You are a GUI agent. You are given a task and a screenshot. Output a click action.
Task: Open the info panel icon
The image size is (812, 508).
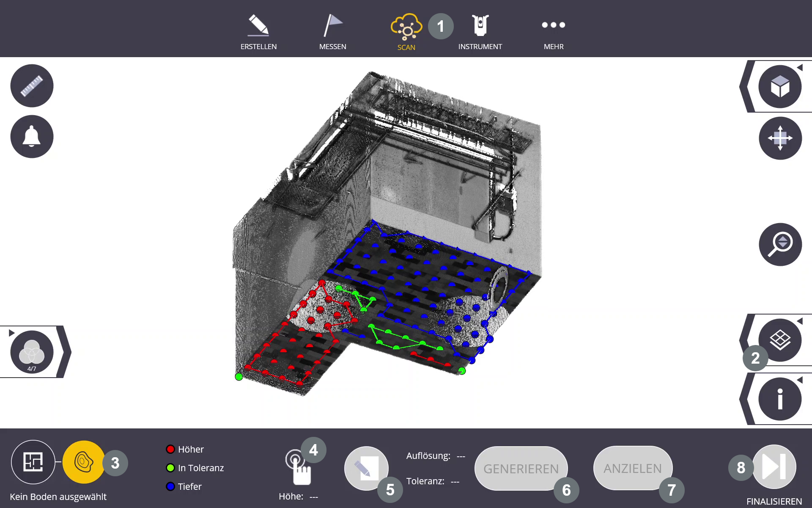coord(780,399)
